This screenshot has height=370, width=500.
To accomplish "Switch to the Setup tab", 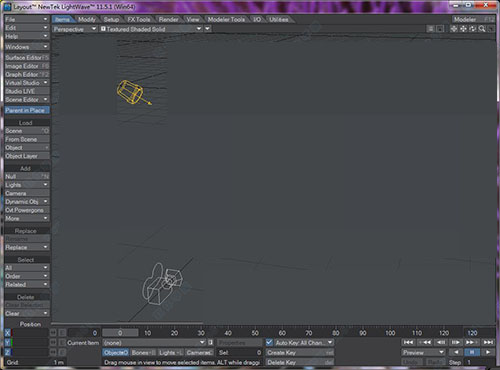I will (111, 19).
